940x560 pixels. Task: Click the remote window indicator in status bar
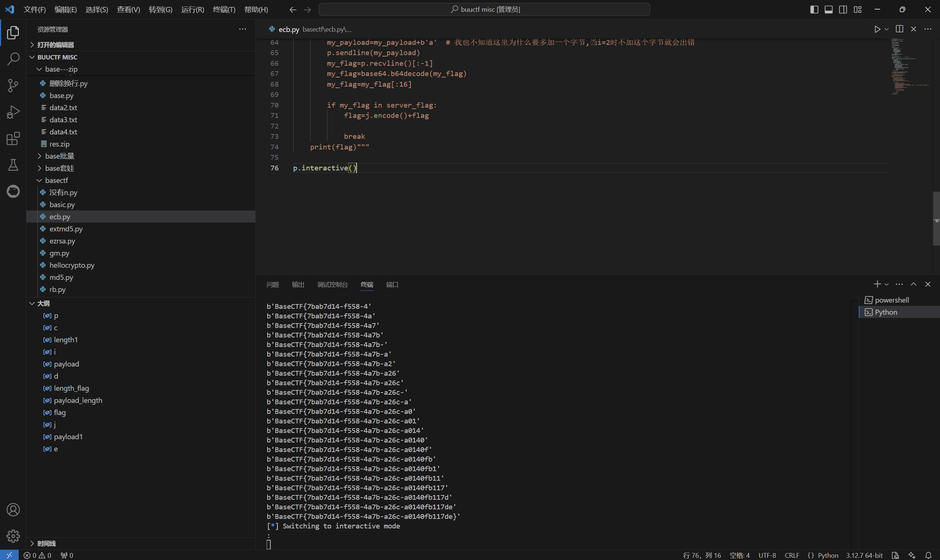[x=9, y=555]
